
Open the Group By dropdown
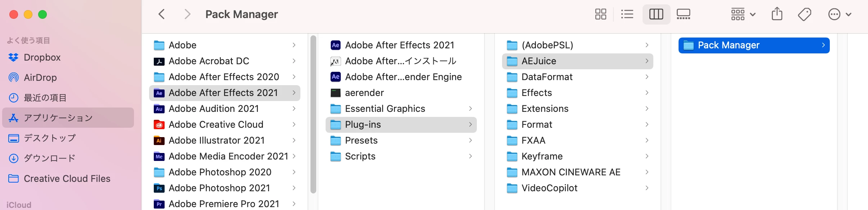pos(743,14)
